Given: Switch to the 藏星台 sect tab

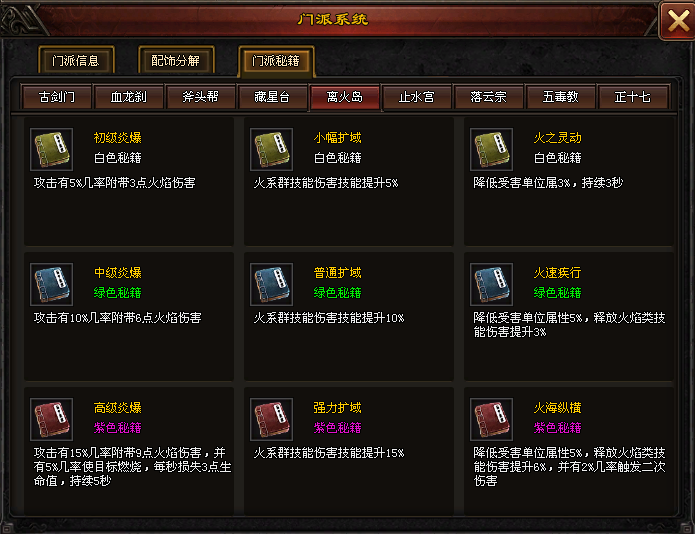Looking at the screenshot, I should (x=273, y=97).
